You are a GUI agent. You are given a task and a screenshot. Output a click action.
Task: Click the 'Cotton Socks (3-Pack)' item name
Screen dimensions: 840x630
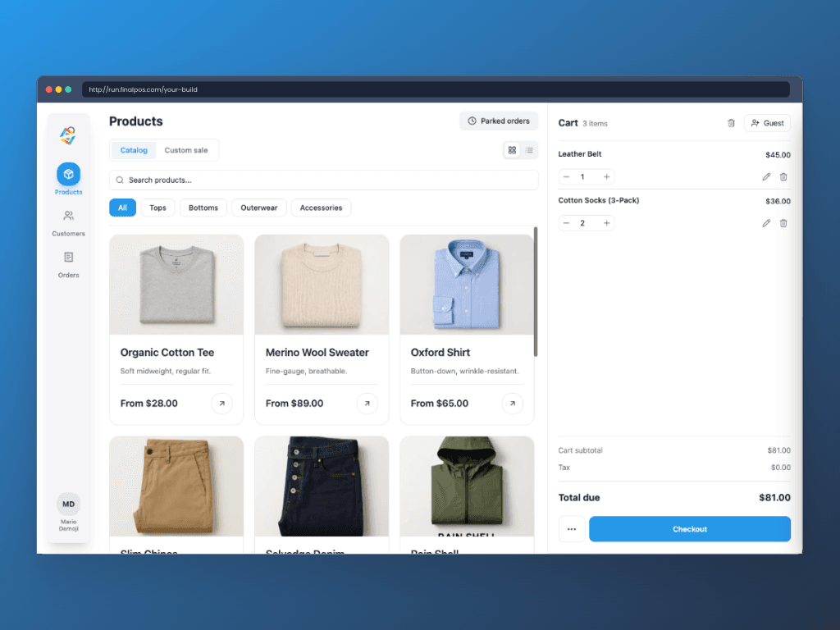point(598,200)
